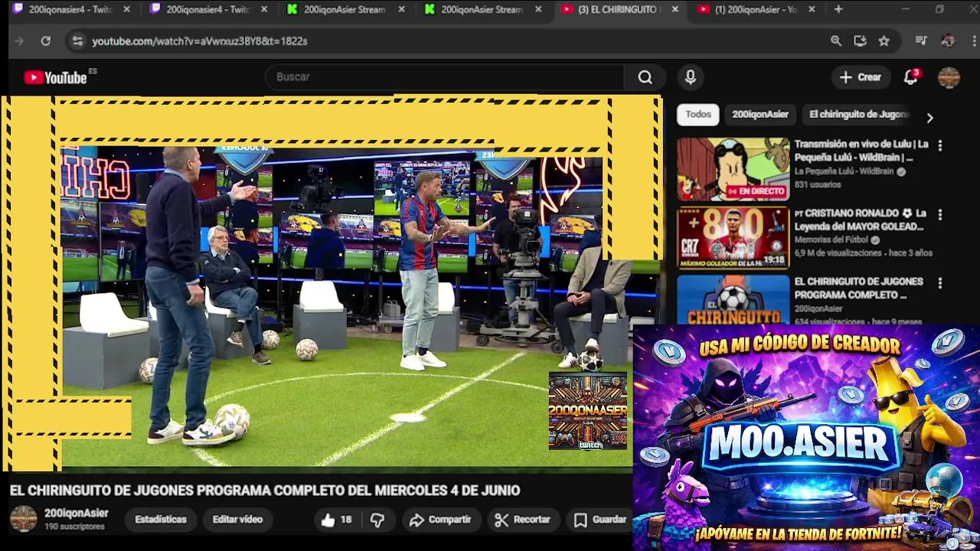Click the Recortar clip button
Viewport: 980px width, 551px height.
tap(523, 520)
